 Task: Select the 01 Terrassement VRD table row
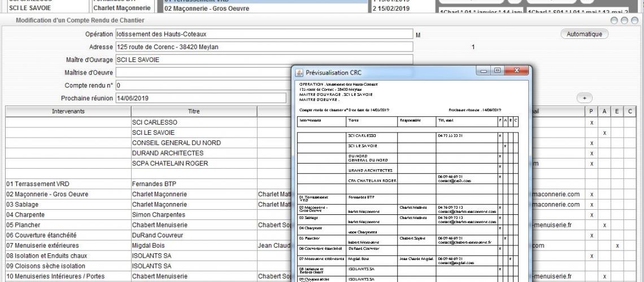coord(68,184)
